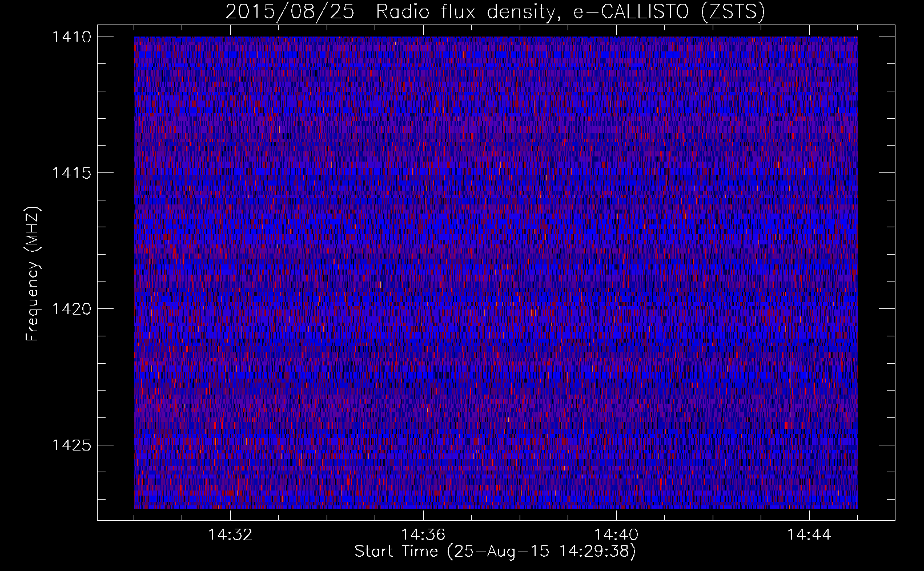Click the '14:44' time axis label
This screenshot has height=571, width=924.
(x=809, y=535)
